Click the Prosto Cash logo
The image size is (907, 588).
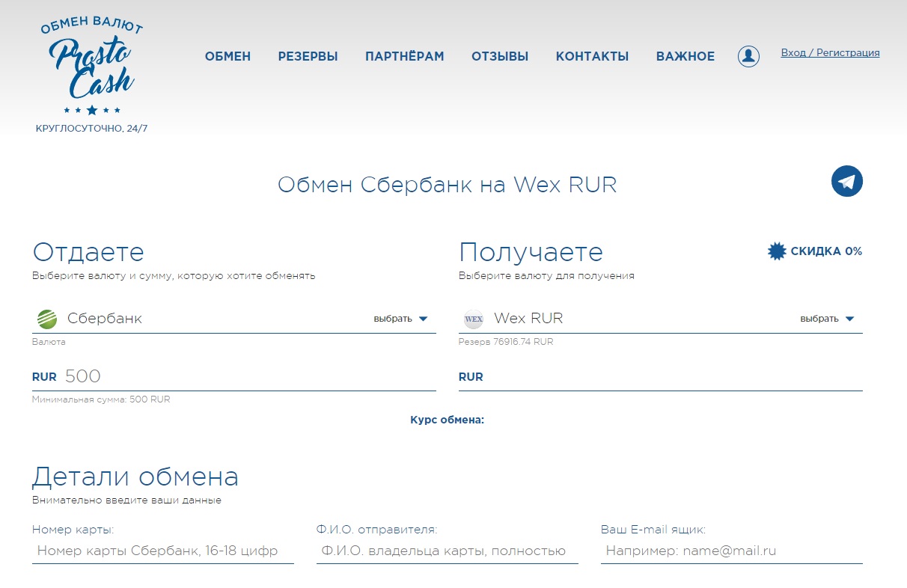coord(91,67)
